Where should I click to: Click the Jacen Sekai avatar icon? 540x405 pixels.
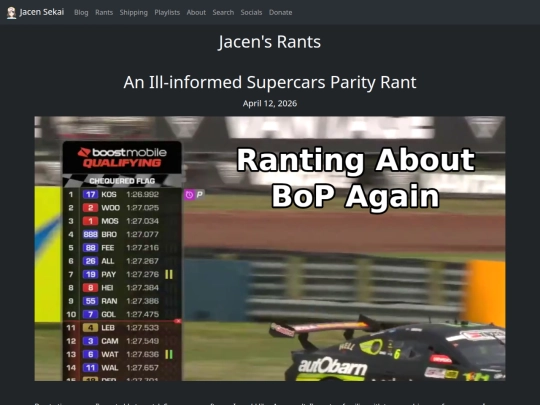(x=11, y=13)
